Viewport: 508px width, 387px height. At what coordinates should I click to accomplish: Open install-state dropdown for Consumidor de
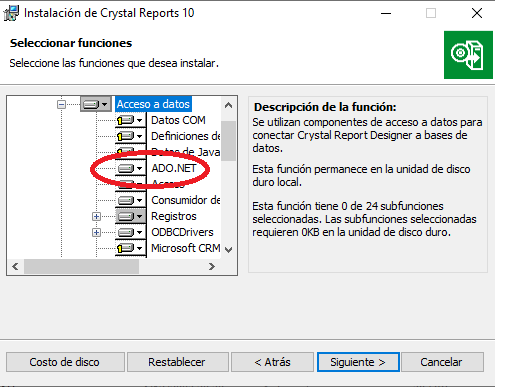[131, 200]
